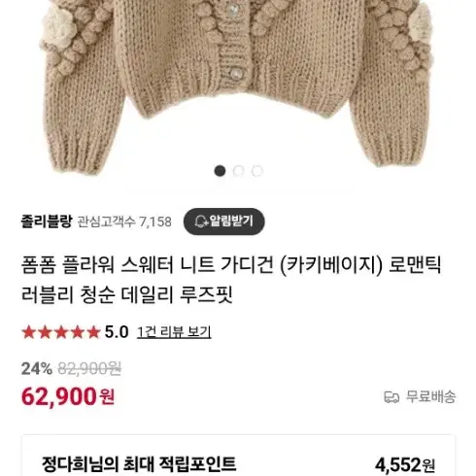Select the first carousel dot indicator

[220, 171]
